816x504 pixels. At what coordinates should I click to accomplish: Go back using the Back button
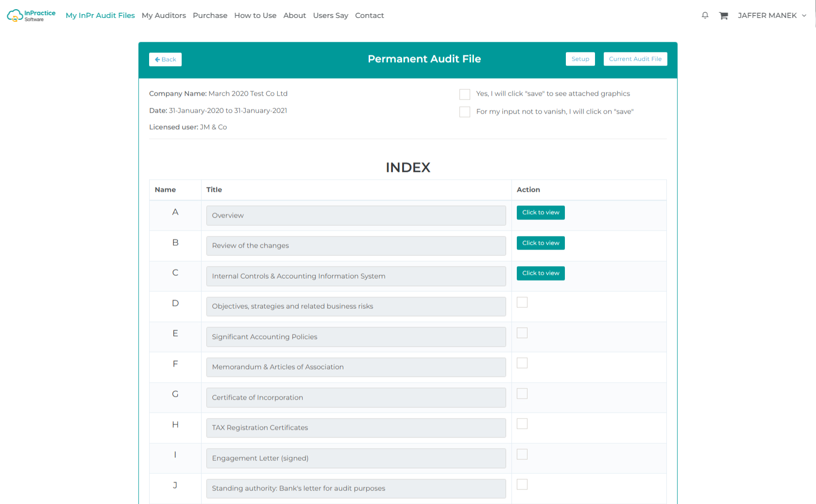165,59
